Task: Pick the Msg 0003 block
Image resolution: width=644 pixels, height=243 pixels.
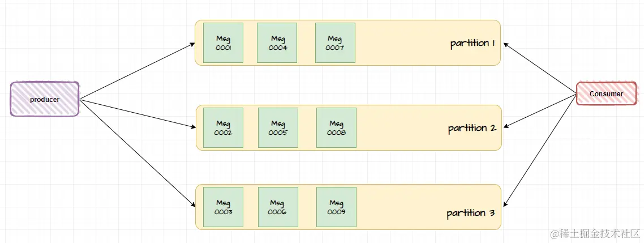Action: pyautogui.click(x=223, y=207)
